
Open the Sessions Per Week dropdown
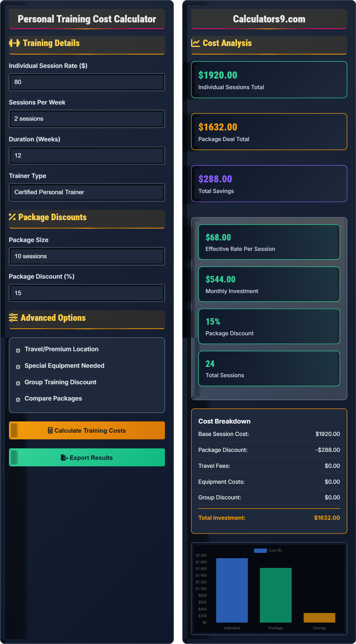[x=87, y=119]
